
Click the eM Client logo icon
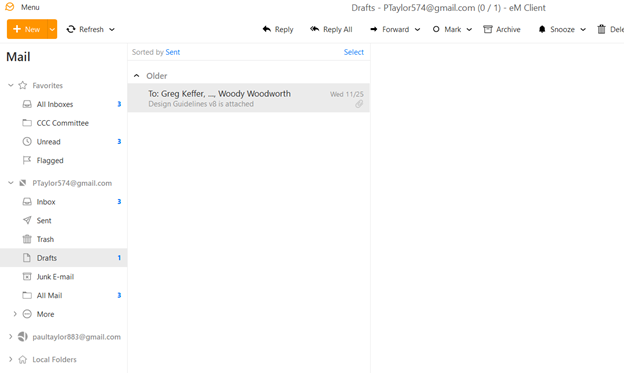pos(10,7)
